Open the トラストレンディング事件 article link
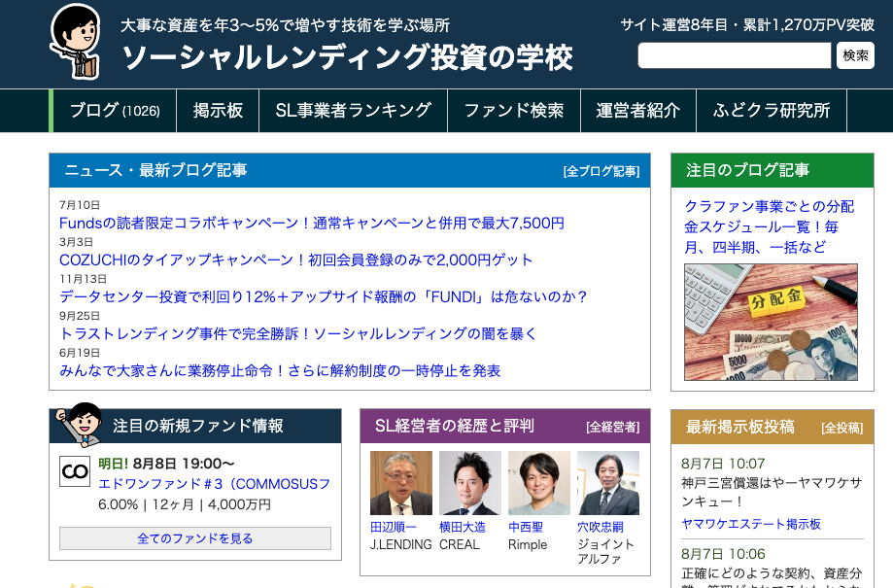893x588 pixels. 298,334
